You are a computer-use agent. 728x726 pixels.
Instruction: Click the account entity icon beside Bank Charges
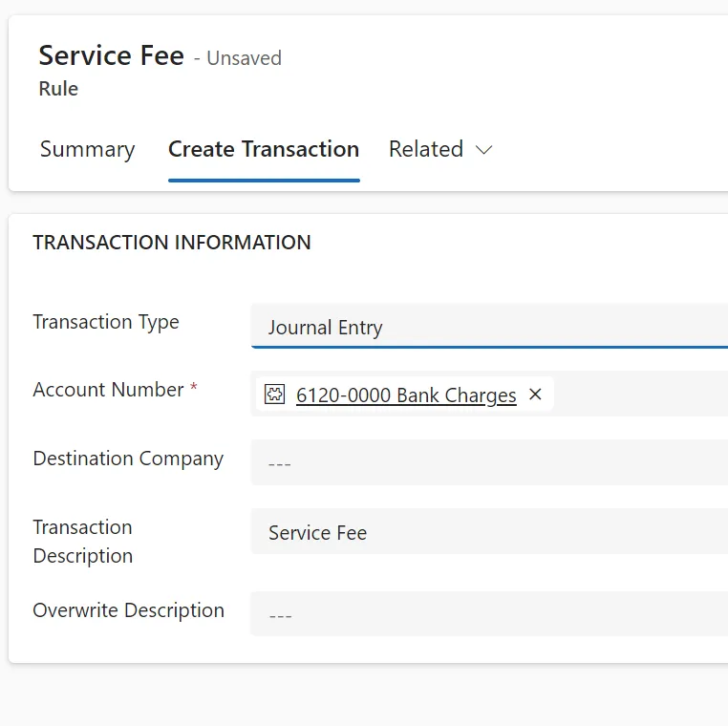tap(274, 395)
